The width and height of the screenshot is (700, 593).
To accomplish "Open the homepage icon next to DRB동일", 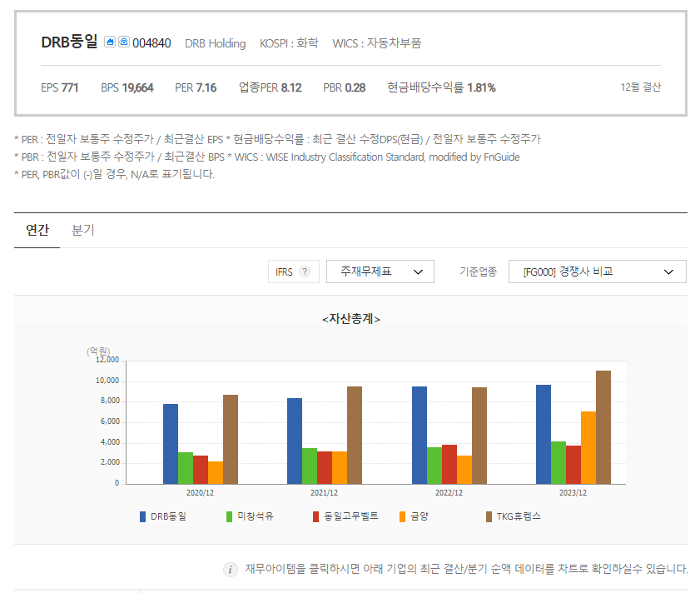I will (110, 42).
